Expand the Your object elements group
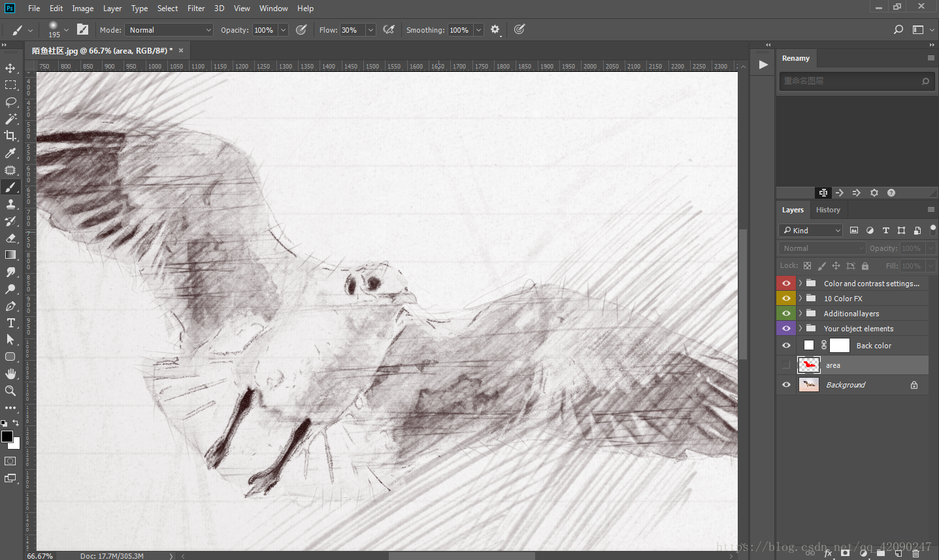 800,328
